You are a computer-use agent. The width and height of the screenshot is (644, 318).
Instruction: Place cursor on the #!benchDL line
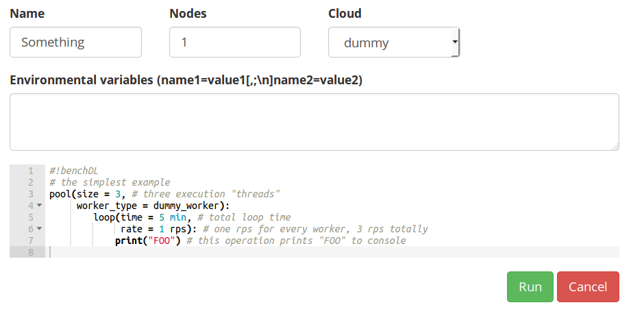pyautogui.click(x=74, y=171)
